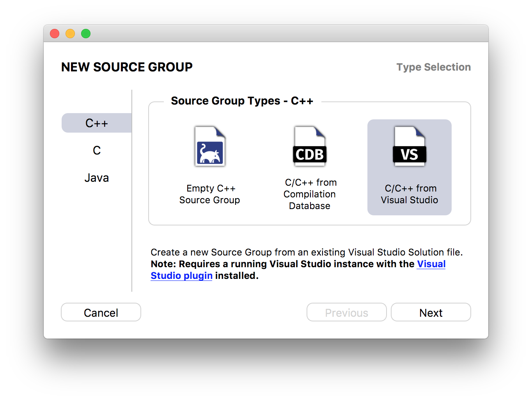Click the Visual Studio Solution description text
532x401 pixels.
[x=307, y=252]
